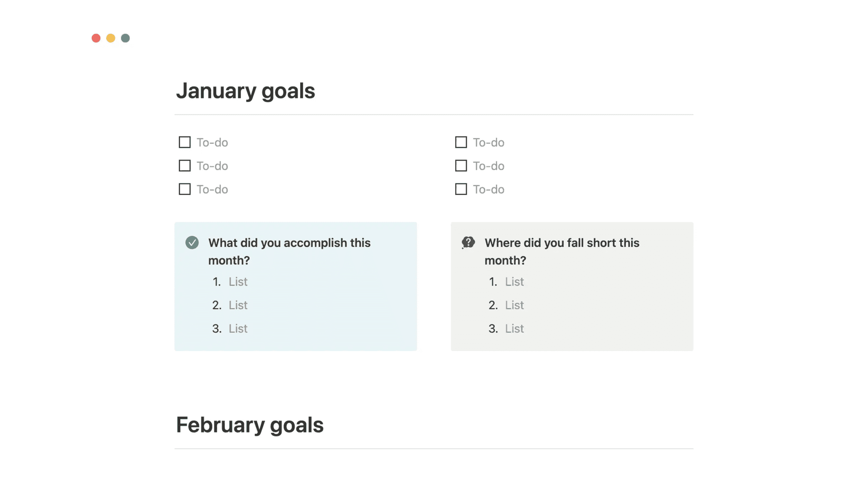The width and height of the screenshot is (868, 488).
Task: Mark the second right-column To-do checkbox
Action: pos(461,166)
